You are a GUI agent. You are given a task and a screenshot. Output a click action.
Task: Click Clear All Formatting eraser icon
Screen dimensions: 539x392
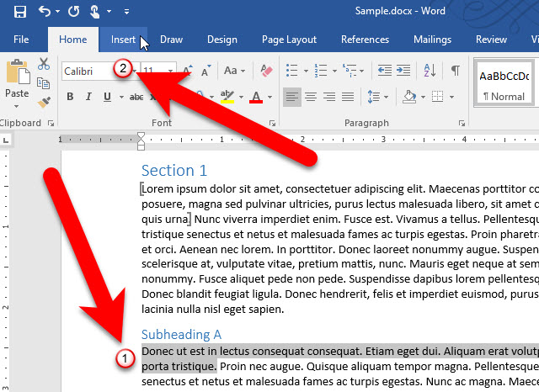[266, 71]
